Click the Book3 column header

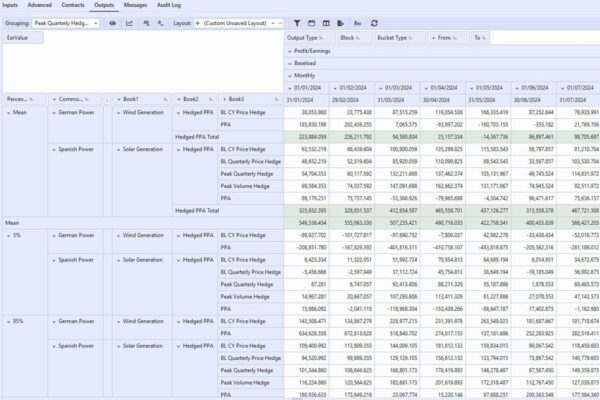(250, 100)
